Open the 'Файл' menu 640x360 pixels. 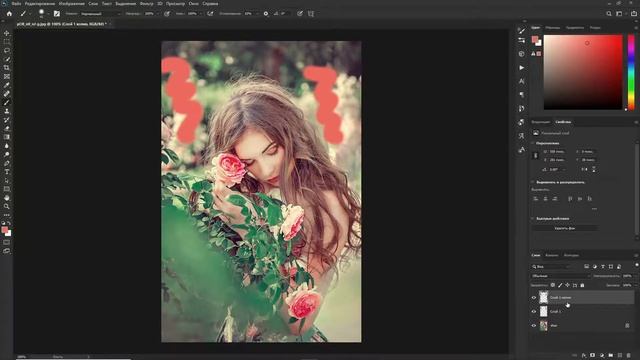(x=16, y=3)
